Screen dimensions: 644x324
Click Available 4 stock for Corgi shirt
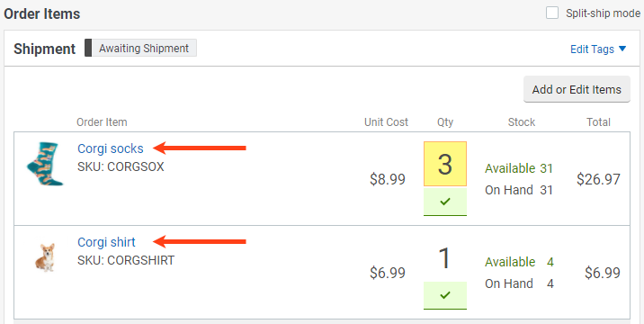tap(519, 262)
